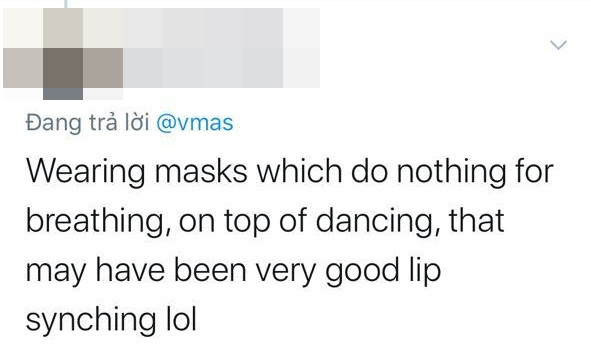Click the word 'lip' in the tweet
This screenshot has height=363, width=591.
424,271
